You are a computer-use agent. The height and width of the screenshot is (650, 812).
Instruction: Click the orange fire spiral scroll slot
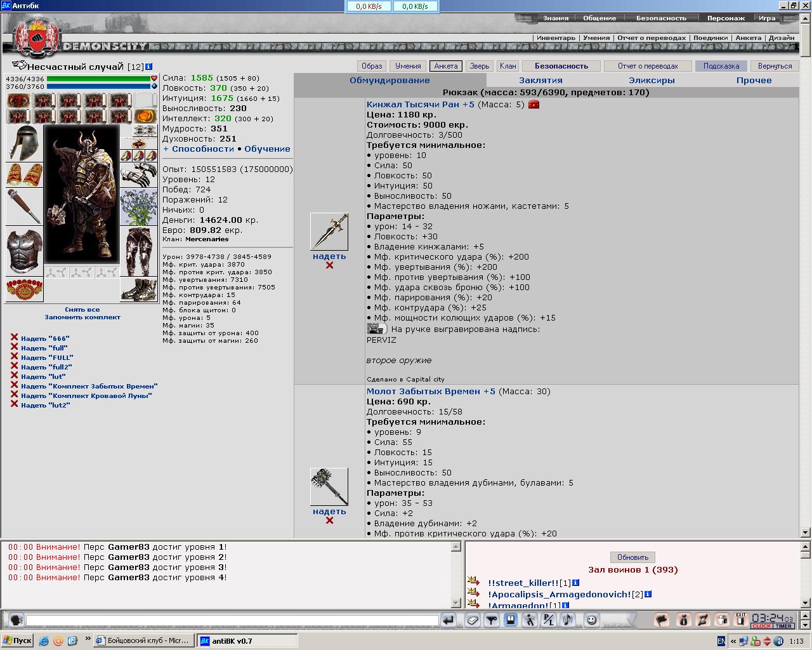[146, 116]
